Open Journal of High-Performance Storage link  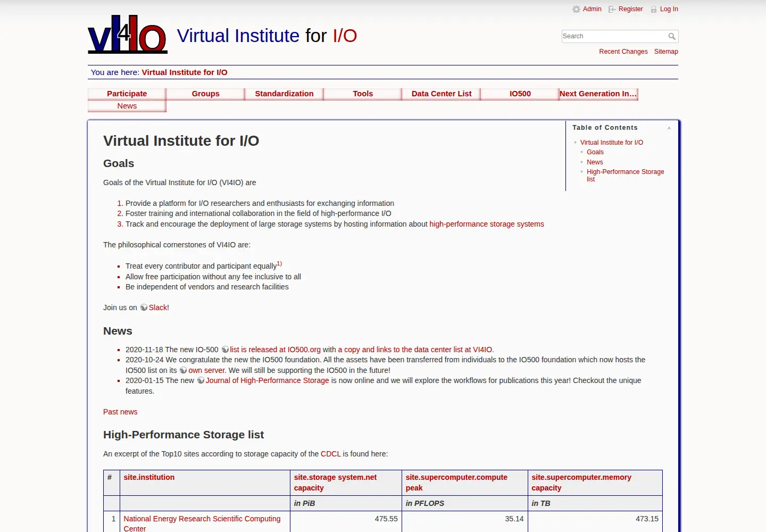click(x=268, y=380)
